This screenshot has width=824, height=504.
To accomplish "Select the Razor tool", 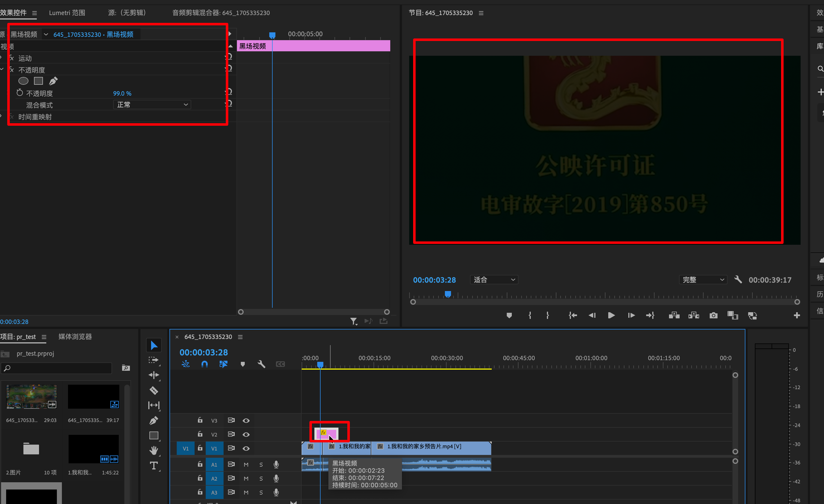I will 154,390.
